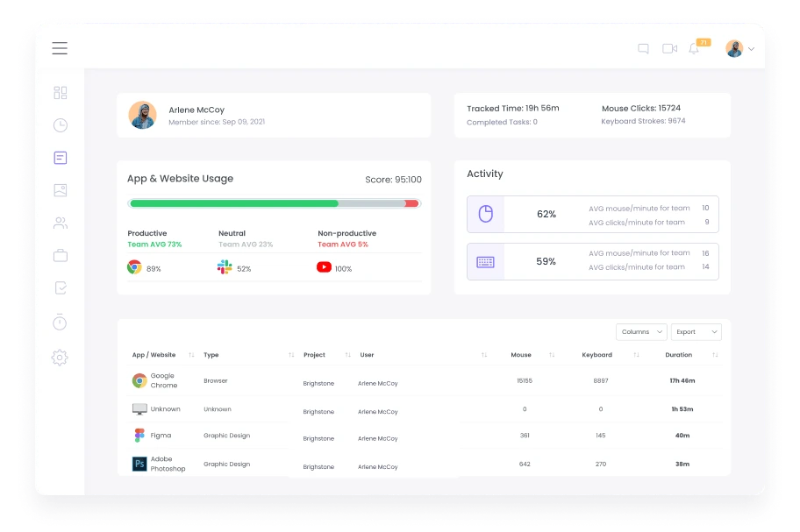Sort by Duration column
The height and width of the screenshot is (532, 800).
(x=715, y=355)
